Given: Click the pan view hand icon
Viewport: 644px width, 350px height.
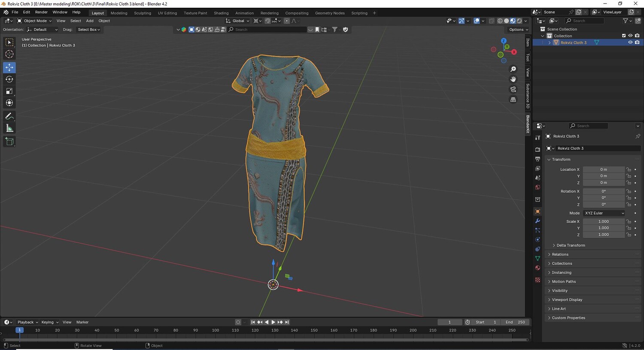Looking at the screenshot, I should (513, 79).
